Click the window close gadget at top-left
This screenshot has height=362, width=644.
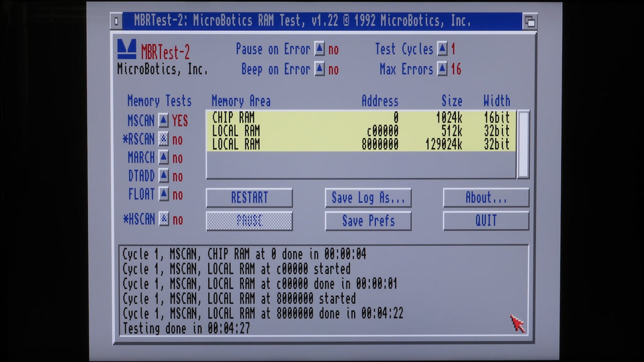click(x=116, y=21)
